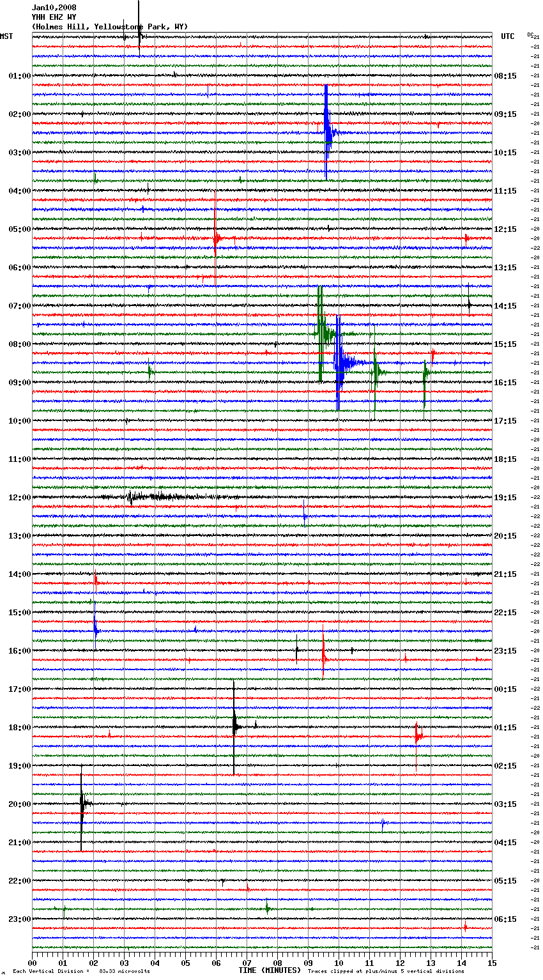The image size is (543, 980).
Task: Click the 00:15 UTC time label
Action: pos(505,689)
